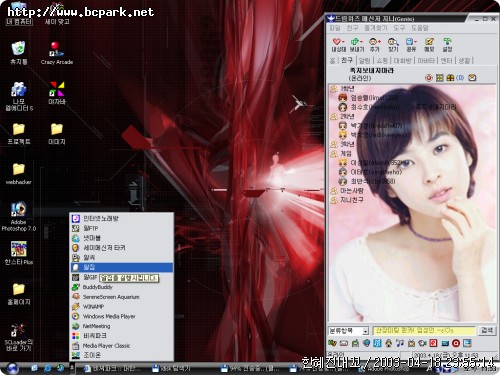Expand the 게임 friend group

[x=341, y=154]
